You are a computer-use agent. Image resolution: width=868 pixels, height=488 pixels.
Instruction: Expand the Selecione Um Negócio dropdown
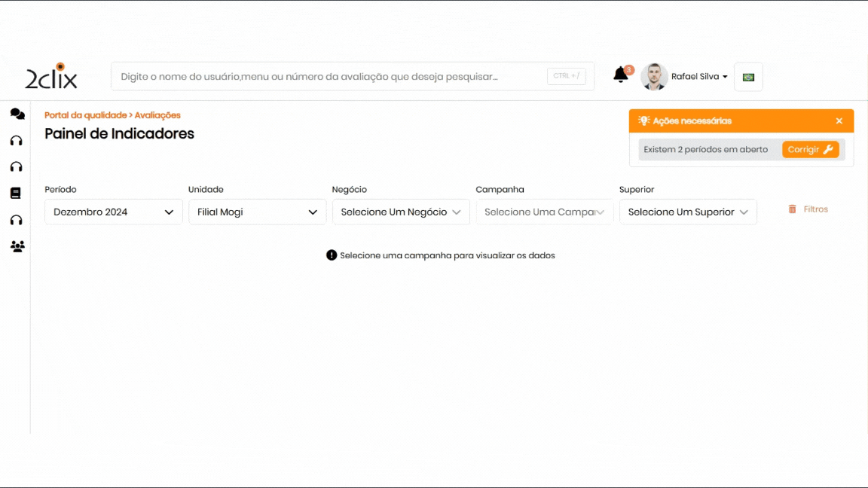(401, 212)
